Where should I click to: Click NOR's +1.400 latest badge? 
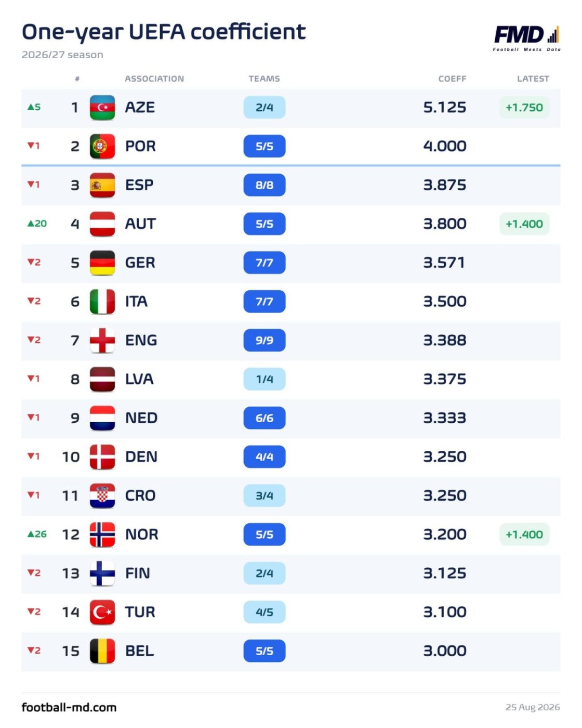coord(524,535)
